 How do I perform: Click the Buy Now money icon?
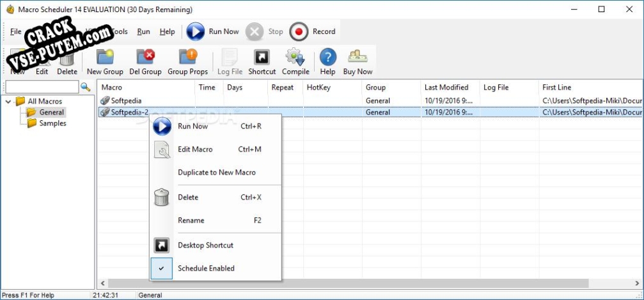357,56
